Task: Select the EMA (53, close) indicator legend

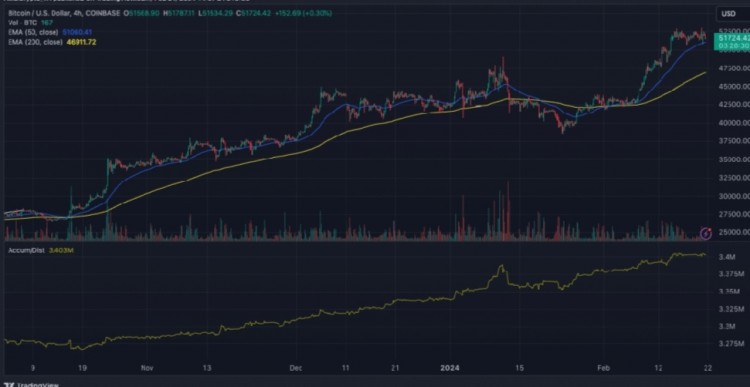Action: pyautogui.click(x=34, y=33)
